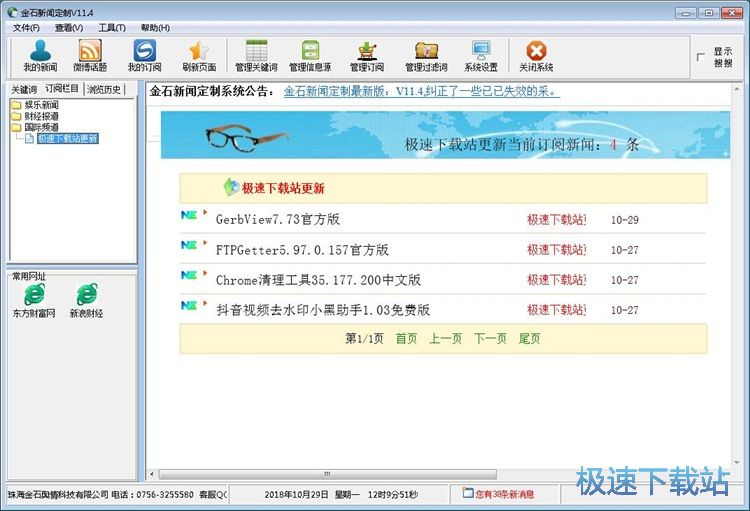Toggle the 显示摘要 checkbox
Viewport: 750px width, 511px height.
point(701,57)
